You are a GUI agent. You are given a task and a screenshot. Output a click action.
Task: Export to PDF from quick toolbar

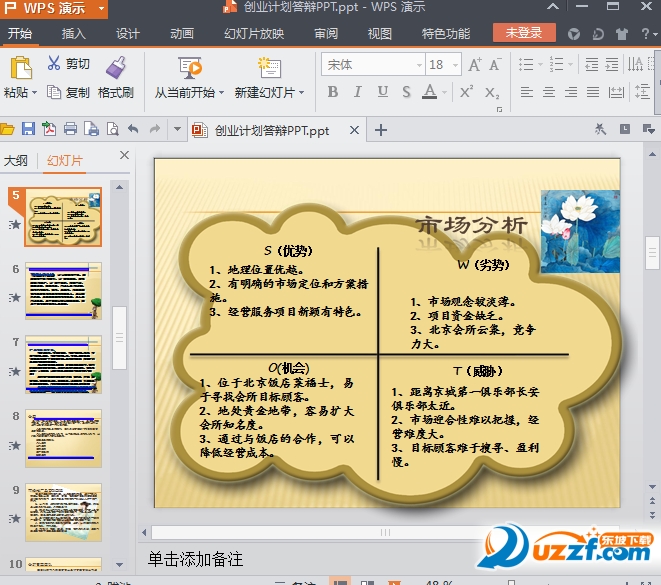tap(49, 129)
